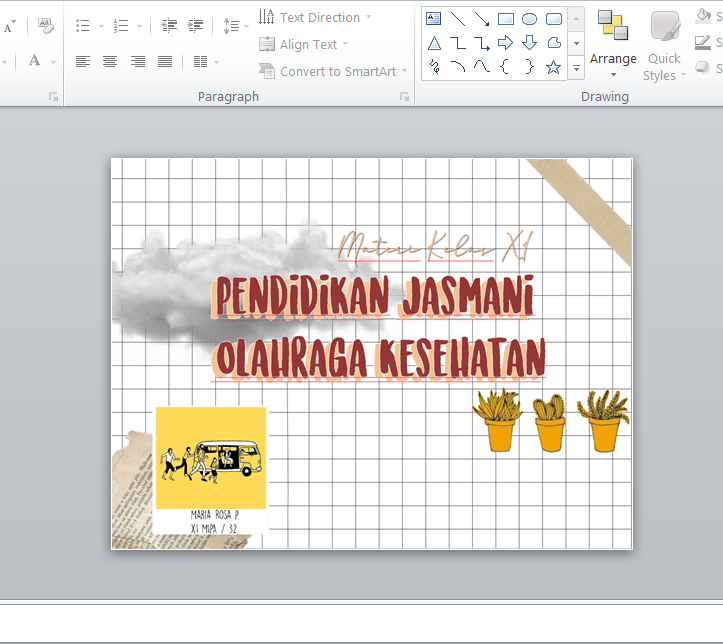Select the Arrow line shape
This screenshot has width=723, height=644.
(482, 18)
